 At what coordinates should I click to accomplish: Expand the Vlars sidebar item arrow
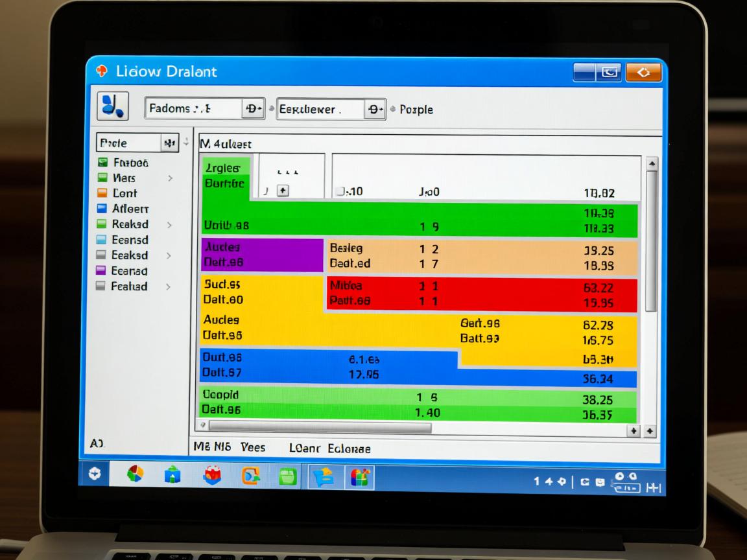(170, 178)
